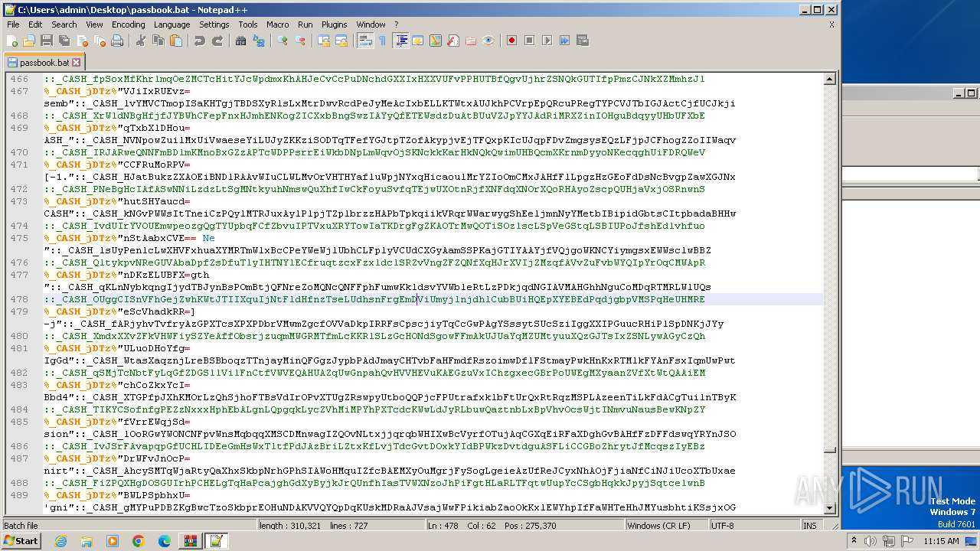This screenshot has height=551, width=980.
Task: Print the document with the Print icon
Action: click(117, 41)
